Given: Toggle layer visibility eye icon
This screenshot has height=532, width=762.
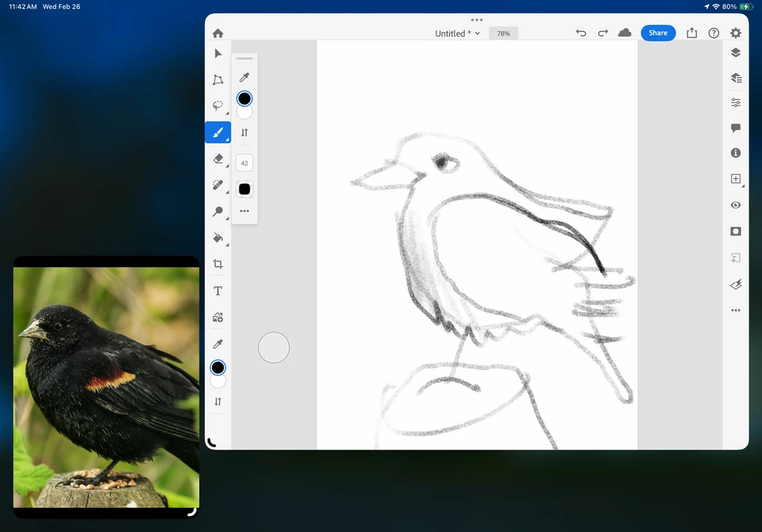Looking at the screenshot, I should click(736, 205).
